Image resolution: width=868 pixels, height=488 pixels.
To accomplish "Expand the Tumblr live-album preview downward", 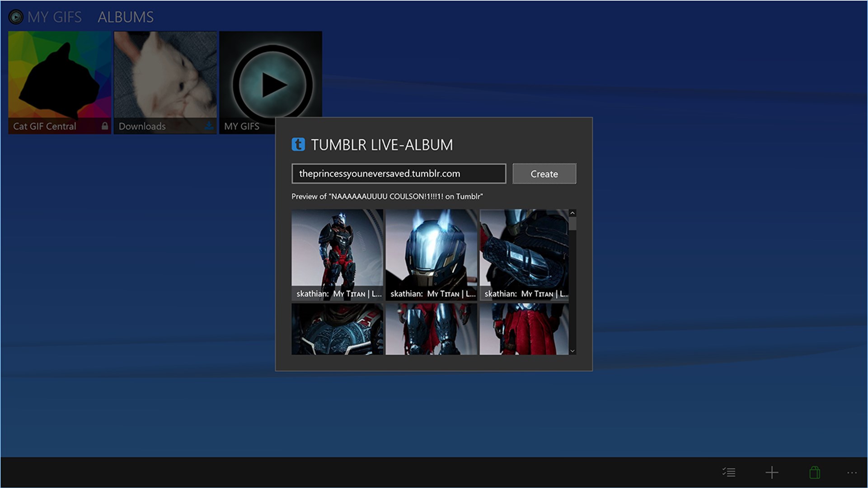I will click(x=572, y=351).
